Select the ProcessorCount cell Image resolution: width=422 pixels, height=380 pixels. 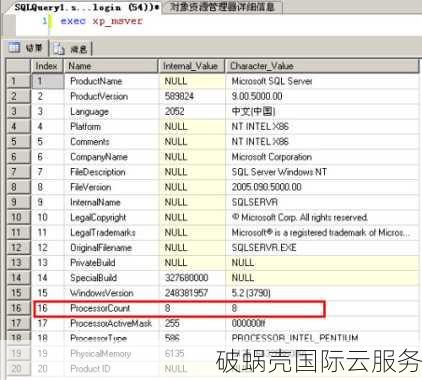(x=111, y=308)
